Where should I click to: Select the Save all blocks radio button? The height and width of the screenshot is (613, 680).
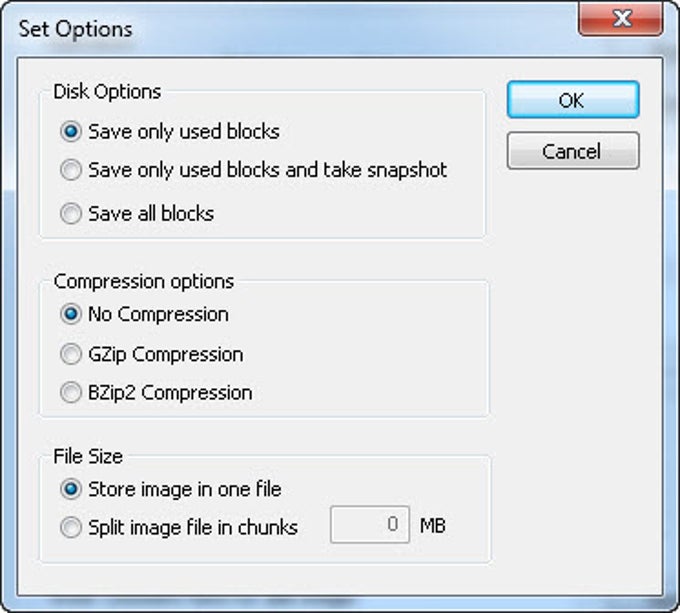[71, 213]
